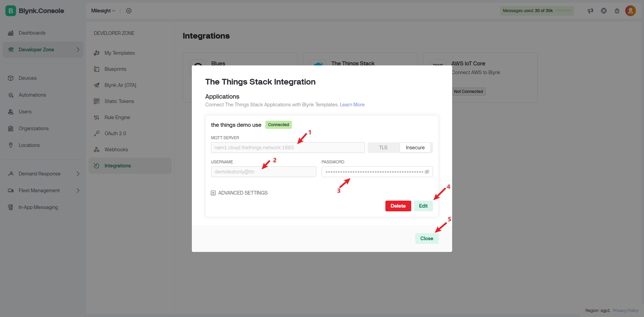Open Blueprints menu item
The height and width of the screenshot is (317, 644).
130,69
